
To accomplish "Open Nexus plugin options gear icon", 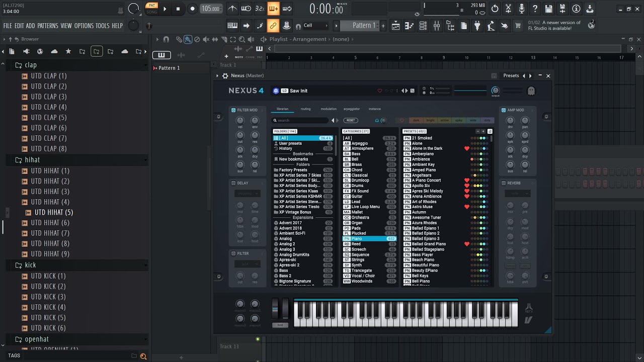I will click(x=225, y=76).
